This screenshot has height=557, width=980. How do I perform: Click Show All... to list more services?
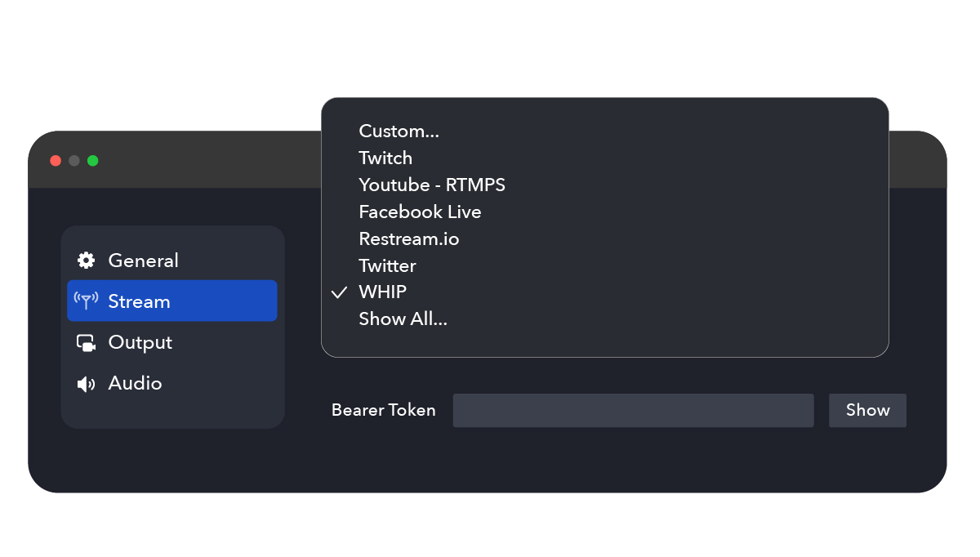[x=403, y=319]
